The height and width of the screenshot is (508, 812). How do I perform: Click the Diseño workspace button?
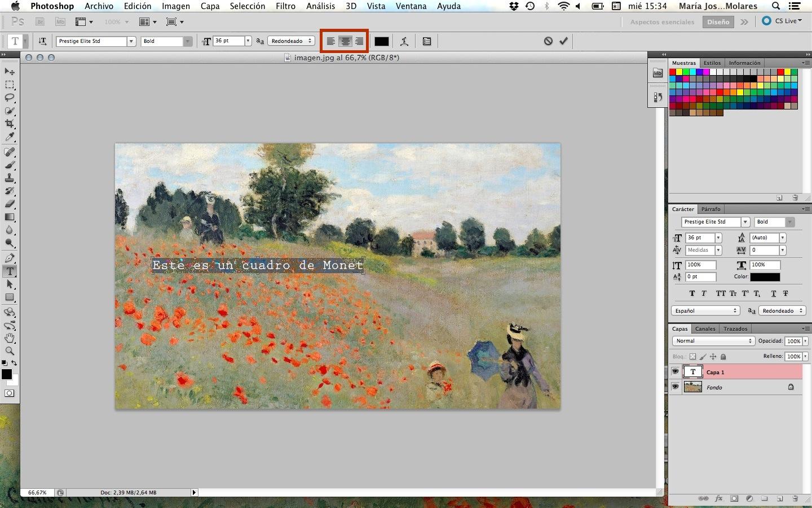click(x=718, y=22)
